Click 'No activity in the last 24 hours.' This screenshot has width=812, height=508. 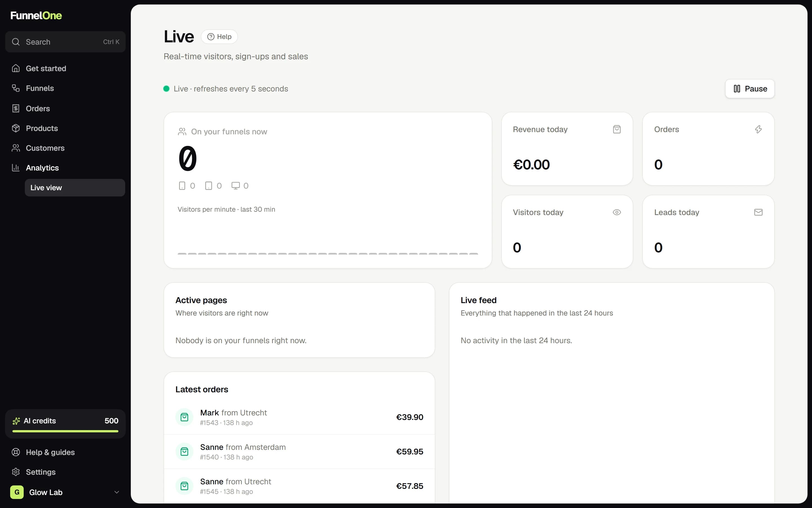pos(516,340)
